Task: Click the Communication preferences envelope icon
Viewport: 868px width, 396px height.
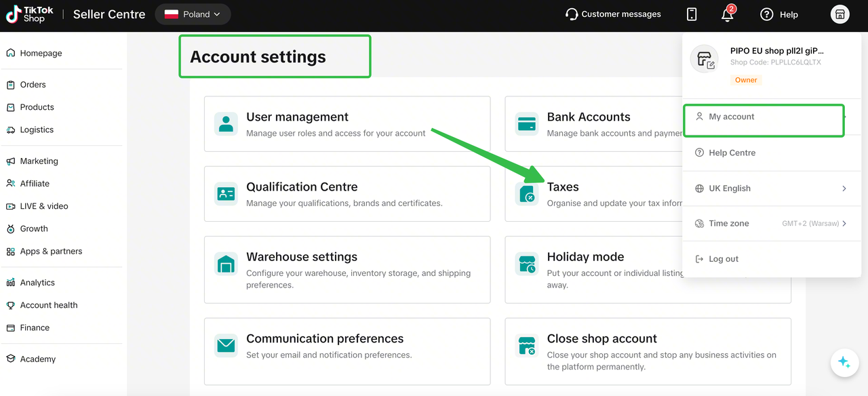Action: (x=226, y=346)
